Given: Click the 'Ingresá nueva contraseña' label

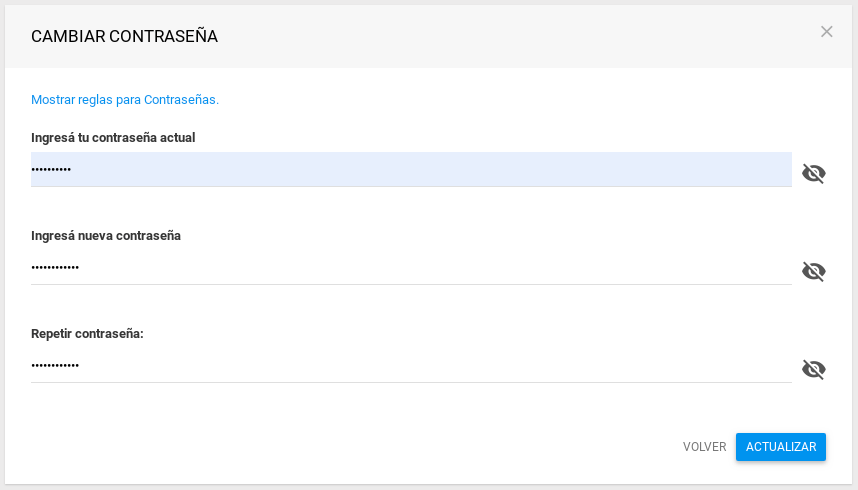Looking at the screenshot, I should (106, 235).
